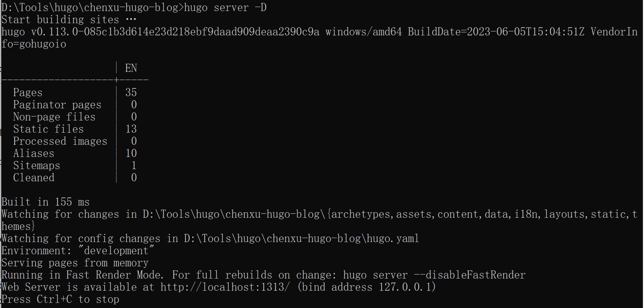Click the '--disableFastRender' flag text
Viewport: 644px width, 308px height.
pos(470,275)
